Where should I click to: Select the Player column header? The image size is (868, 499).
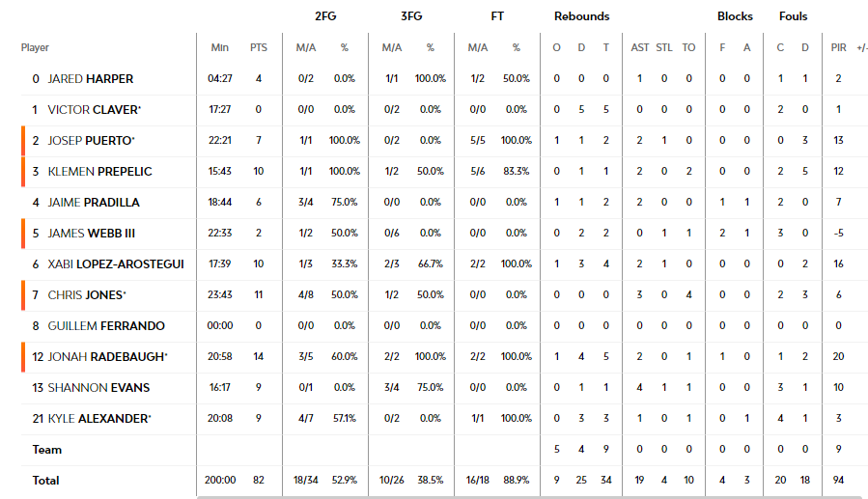point(35,48)
